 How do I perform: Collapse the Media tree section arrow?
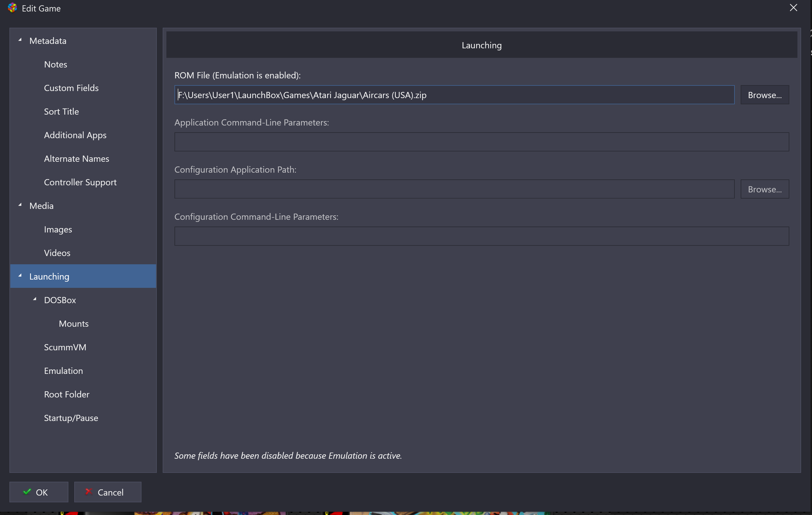[x=20, y=205]
